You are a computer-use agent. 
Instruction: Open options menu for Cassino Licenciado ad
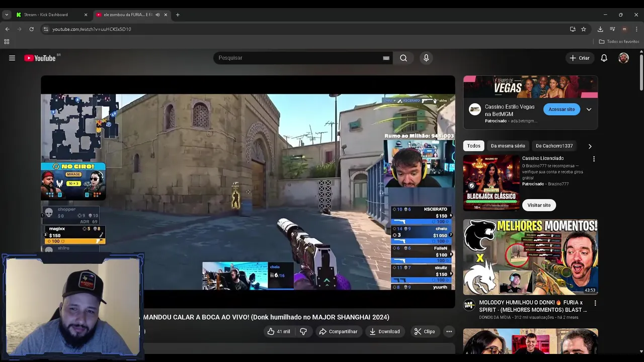594,159
